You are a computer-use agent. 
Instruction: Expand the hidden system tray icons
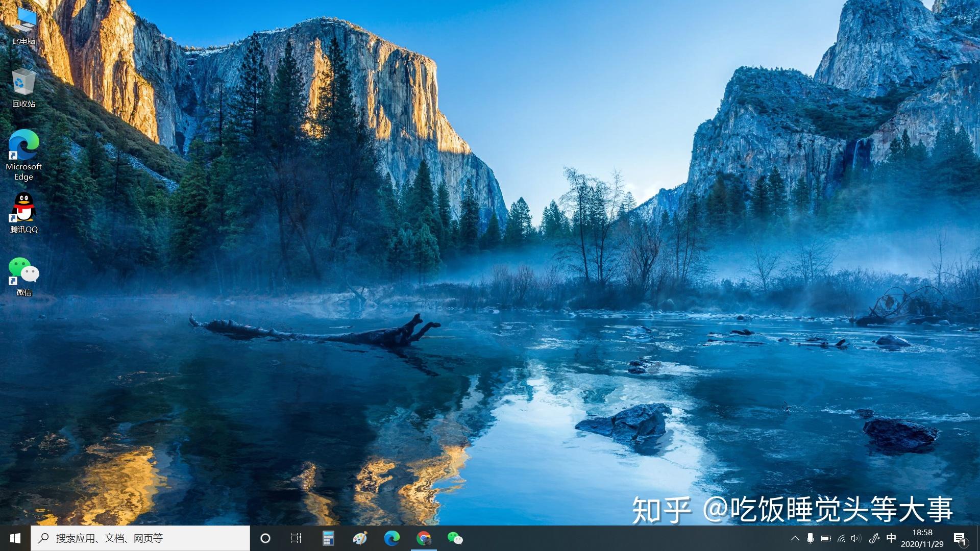point(795,538)
